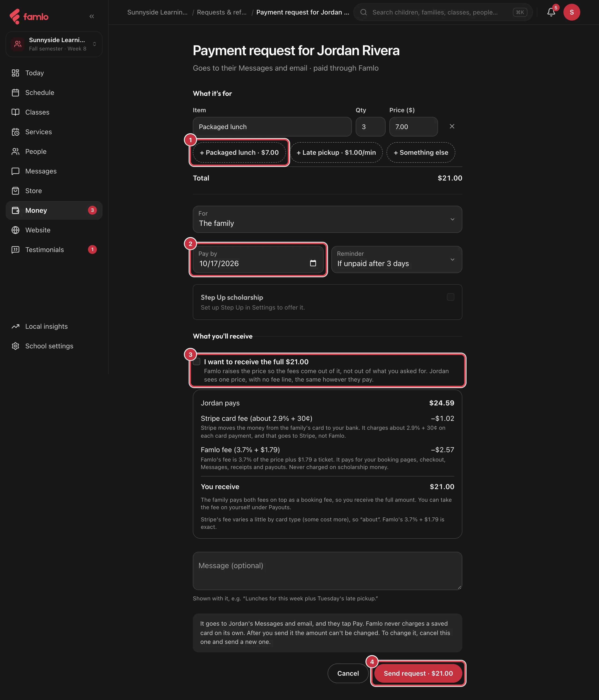Click the Messages chat icon
This screenshot has height=700, width=599.
pyautogui.click(x=15, y=171)
